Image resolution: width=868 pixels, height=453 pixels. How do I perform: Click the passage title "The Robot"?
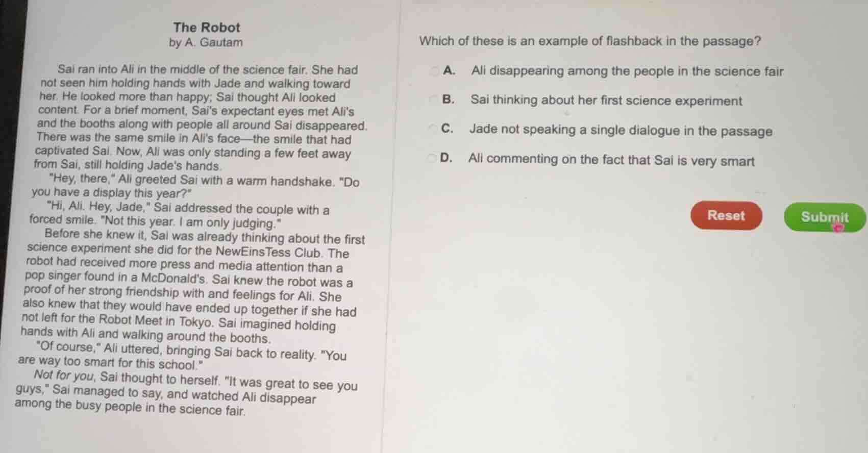(206, 28)
